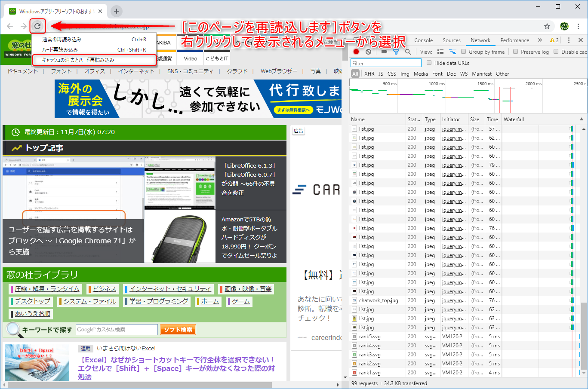Open network search magnifier icon
The width and height of the screenshot is (588, 389).
408,52
